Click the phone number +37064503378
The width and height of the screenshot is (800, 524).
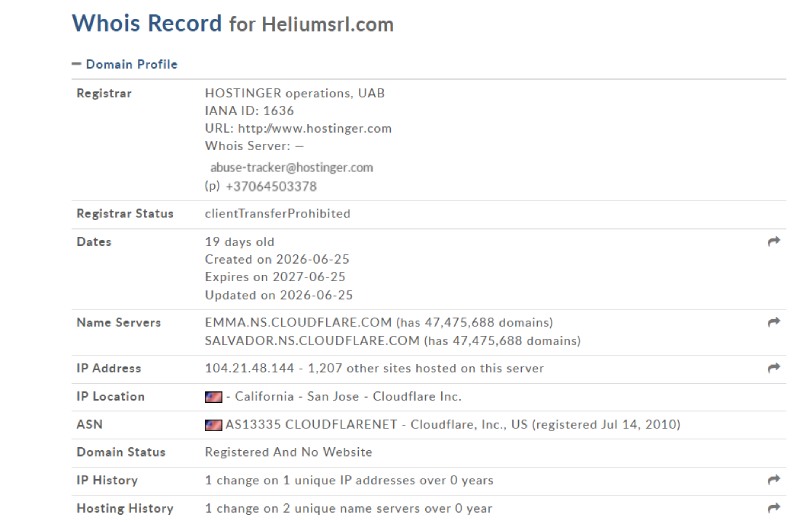tap(271, 186)
